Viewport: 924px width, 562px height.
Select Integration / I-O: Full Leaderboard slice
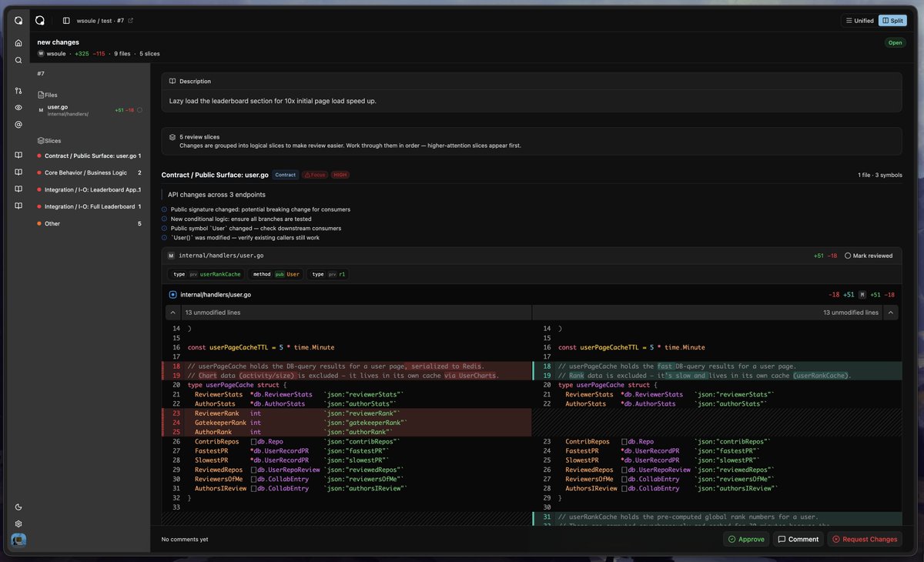pos(89,207)
